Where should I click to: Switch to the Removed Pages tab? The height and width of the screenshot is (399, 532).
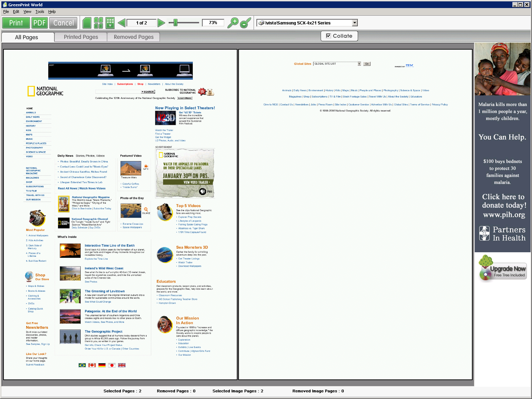pyautogui.click(x=134, y=37)
